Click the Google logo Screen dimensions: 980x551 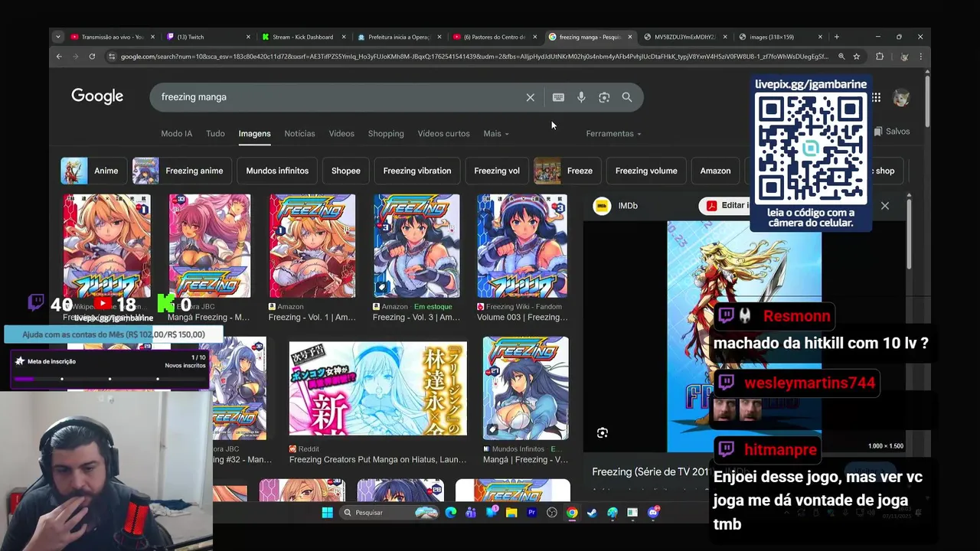[97, 96]
